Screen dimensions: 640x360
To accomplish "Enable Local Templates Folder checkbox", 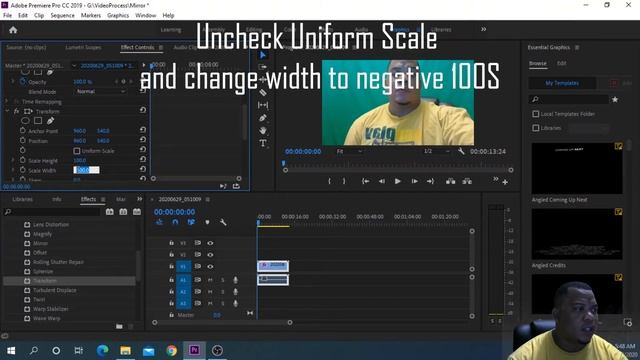I will [536, 114].
